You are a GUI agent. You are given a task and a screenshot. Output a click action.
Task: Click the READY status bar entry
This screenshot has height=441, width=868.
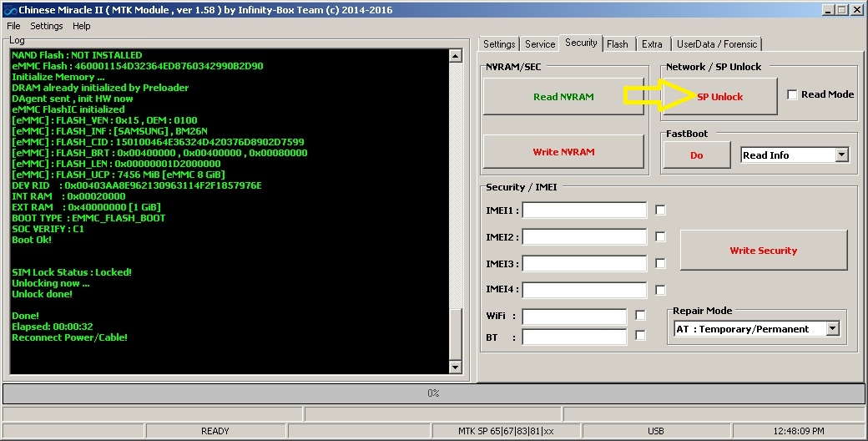pyautogui.click(x=215, y=431)
